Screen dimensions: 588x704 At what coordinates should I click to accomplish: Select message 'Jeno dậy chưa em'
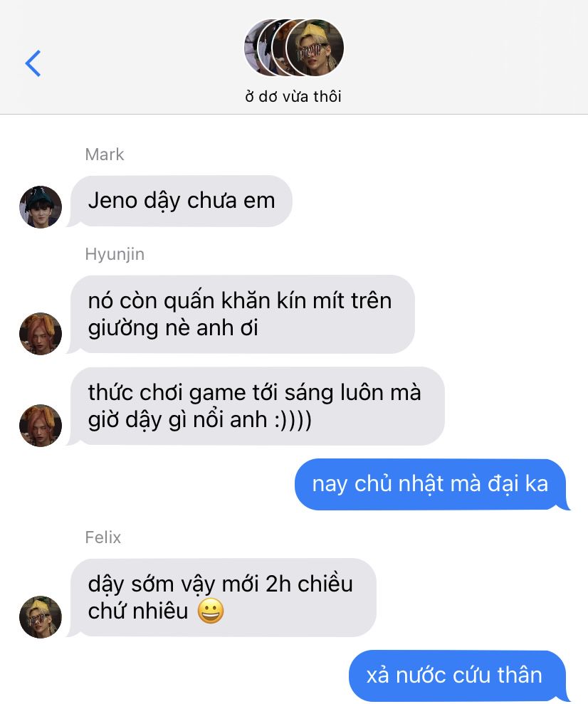point(182,201)
